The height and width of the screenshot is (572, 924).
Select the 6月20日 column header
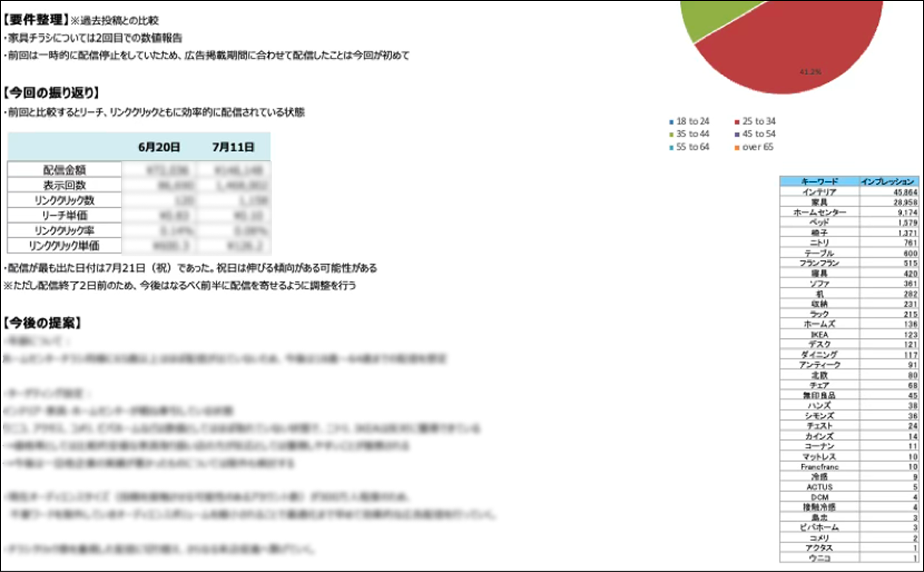pyautogui.click(x=159, y=147)
